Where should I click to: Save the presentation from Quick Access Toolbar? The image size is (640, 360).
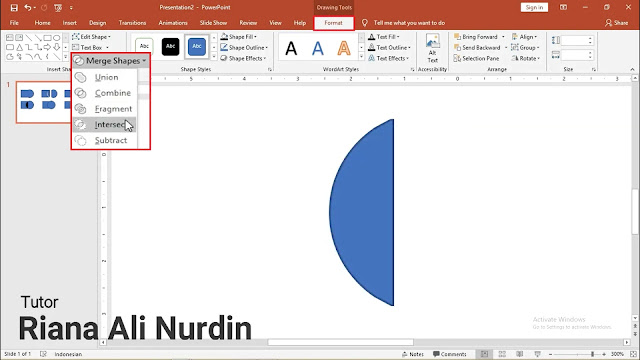pos(14,7)
